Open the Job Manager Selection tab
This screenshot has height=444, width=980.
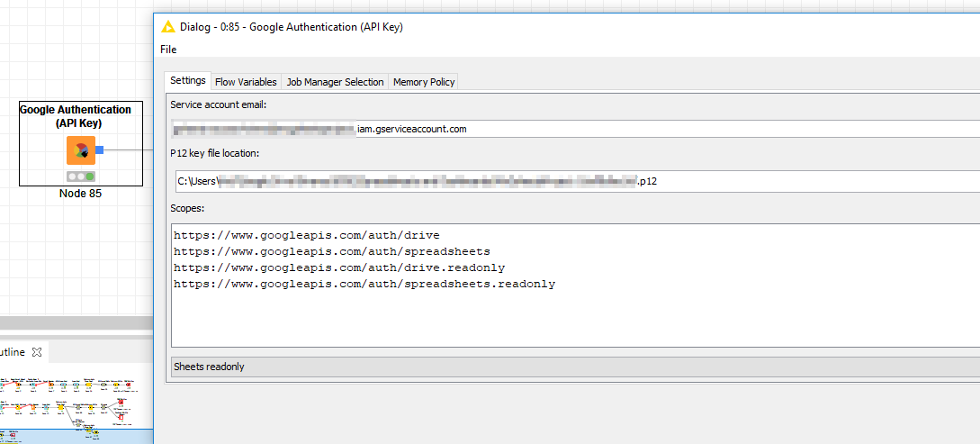coord(335,82)
